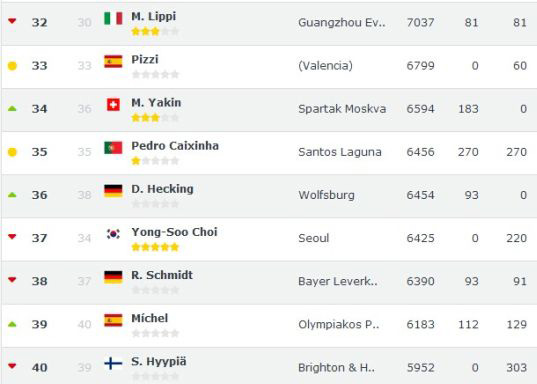Click the Italy flag beside M. Lippi
This screenshot has width=537, height=384.
click(x=113, y=18)
